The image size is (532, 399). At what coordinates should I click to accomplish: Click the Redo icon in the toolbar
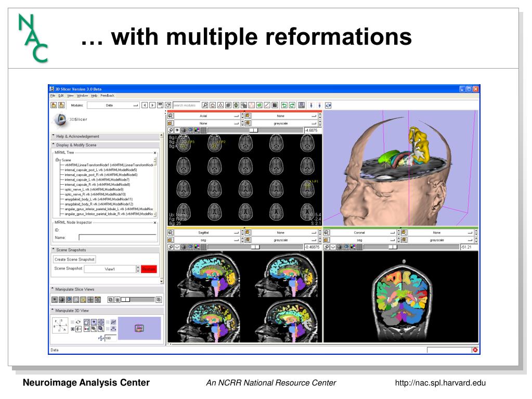tap(292, 105)
